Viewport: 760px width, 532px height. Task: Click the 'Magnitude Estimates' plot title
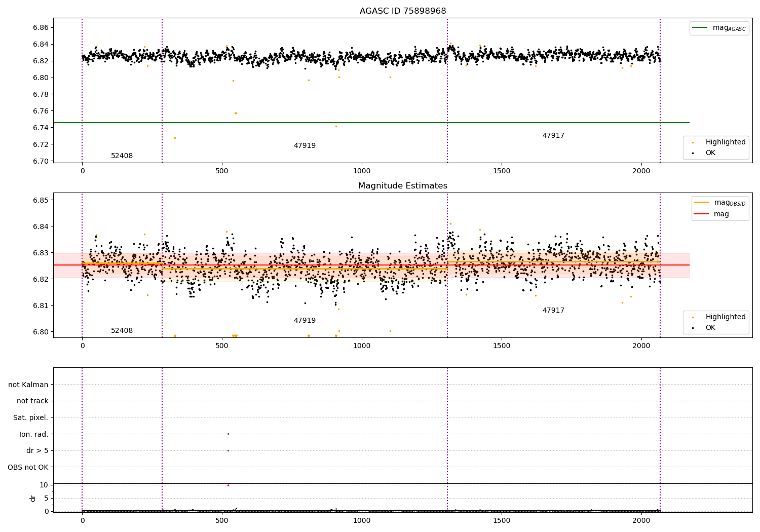tap(403, 186)
